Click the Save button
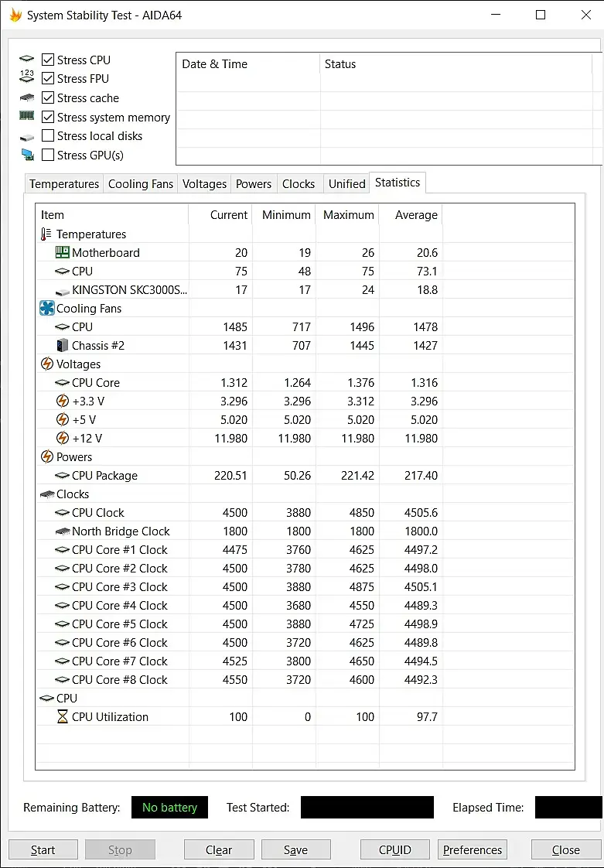Viewport: 604px width, 868px height. [295, 849]
